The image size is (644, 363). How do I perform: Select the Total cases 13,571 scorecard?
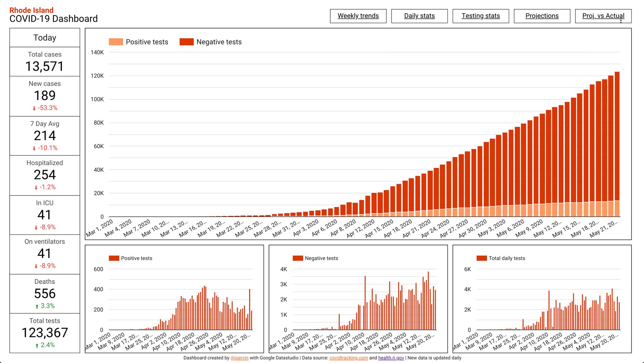click(45, 62)
